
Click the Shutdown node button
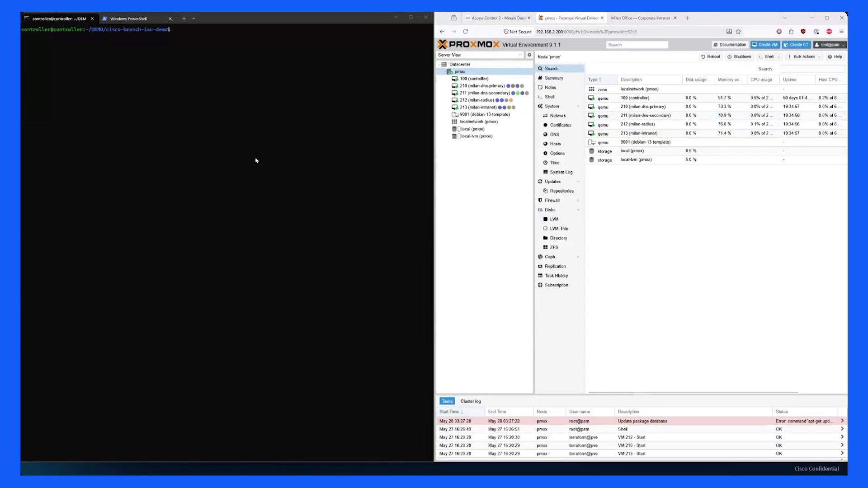click(x=739, y=57)
